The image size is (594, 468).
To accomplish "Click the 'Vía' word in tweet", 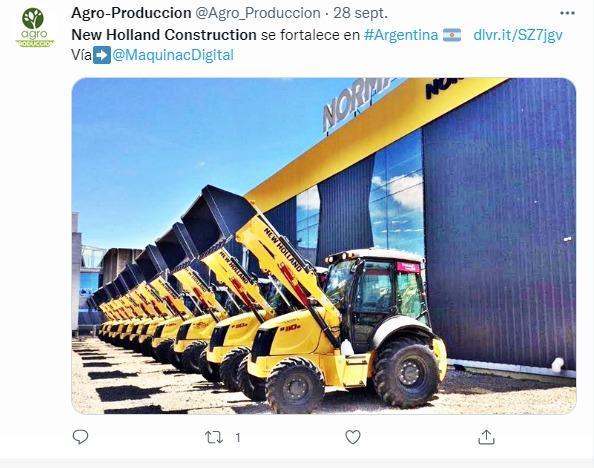I will click(x=81, y=55).
